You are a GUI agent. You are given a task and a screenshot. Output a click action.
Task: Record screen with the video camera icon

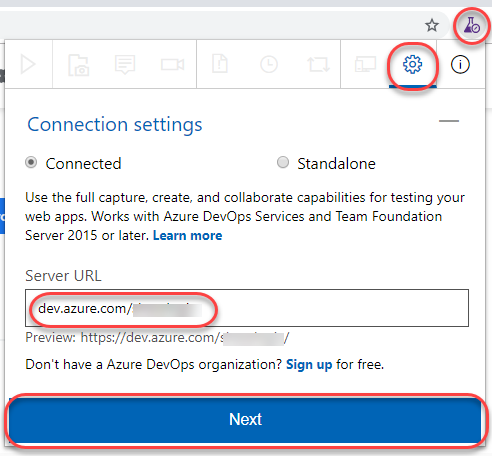click(172, 64)
